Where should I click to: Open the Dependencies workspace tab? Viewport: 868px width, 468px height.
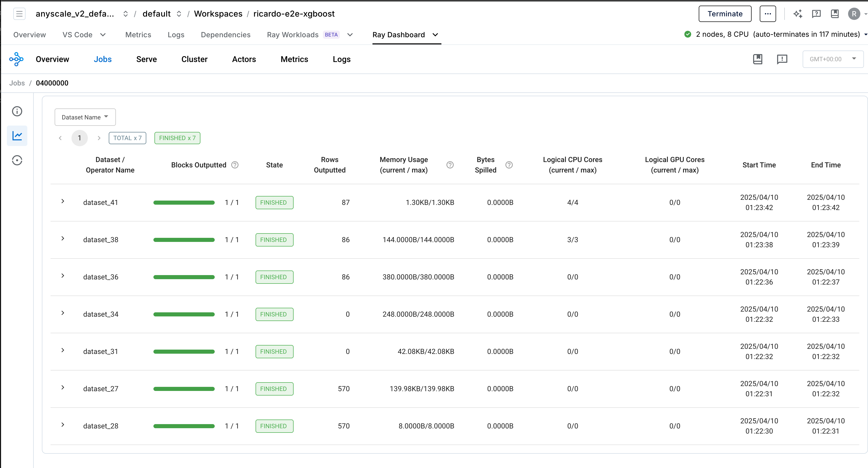pos(225,35)
